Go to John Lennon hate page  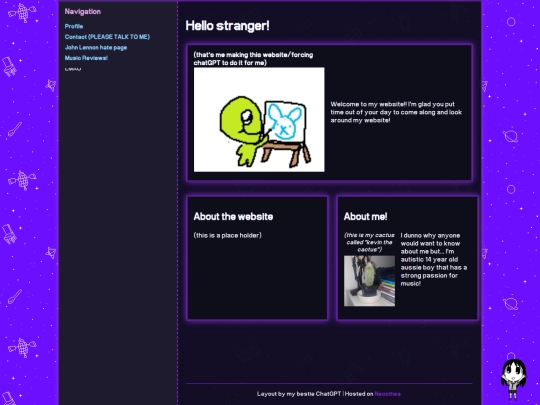[x=96, y=48]
